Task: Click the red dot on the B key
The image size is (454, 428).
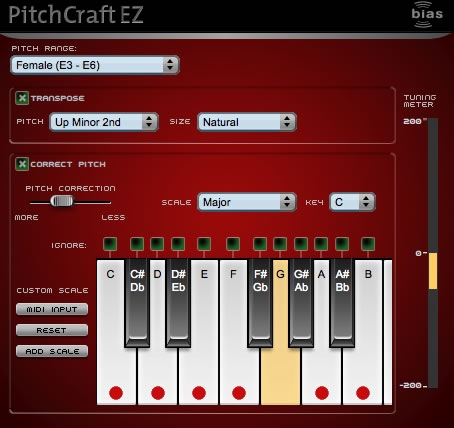Action: coord(363,393)
